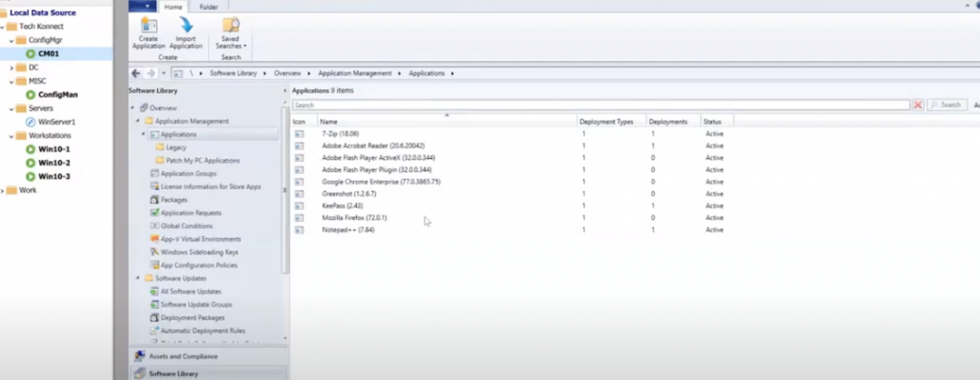Viewport: 980px width, 380px height.
Task: Select the App-V Virtual Environments icon
Action: [x=155, y=239]
